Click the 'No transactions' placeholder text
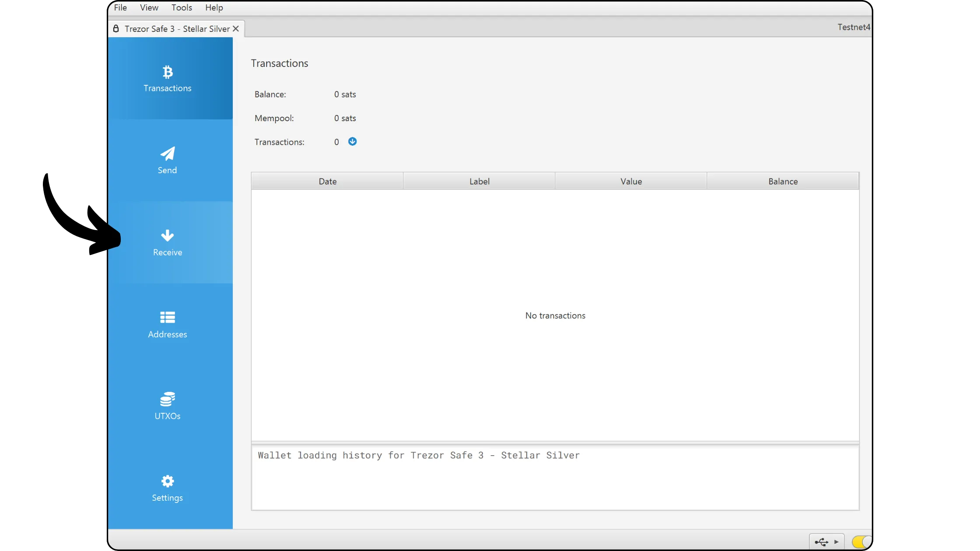 (555, 316)
